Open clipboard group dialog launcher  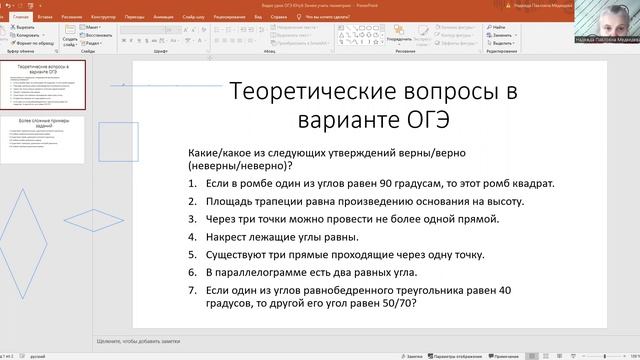tap(56, 51)
